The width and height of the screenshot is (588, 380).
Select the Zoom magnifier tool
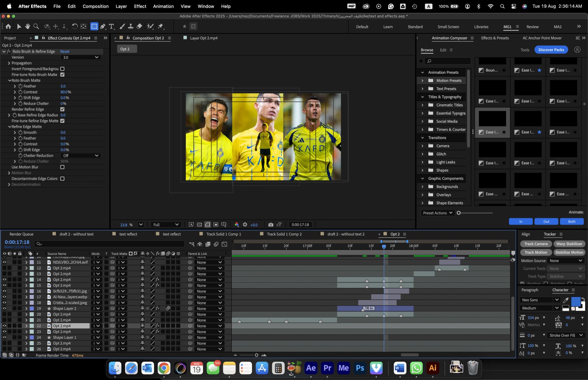click(36, 26)
